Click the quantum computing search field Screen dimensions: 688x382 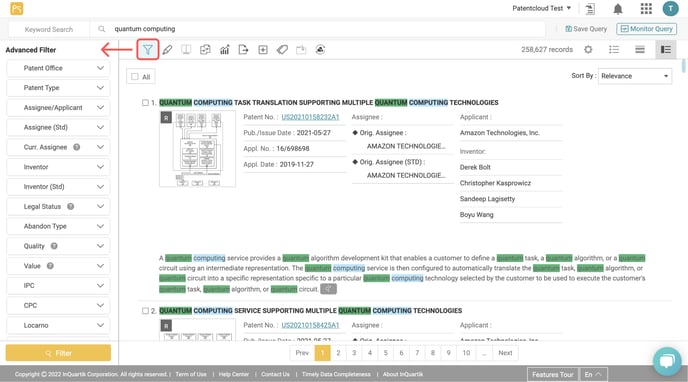click(325, 29)
